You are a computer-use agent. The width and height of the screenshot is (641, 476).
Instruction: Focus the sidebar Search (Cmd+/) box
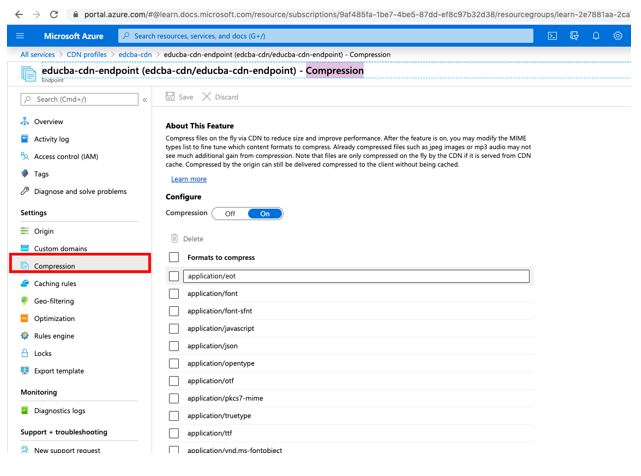pyautogui.click(x=79, y=99)
